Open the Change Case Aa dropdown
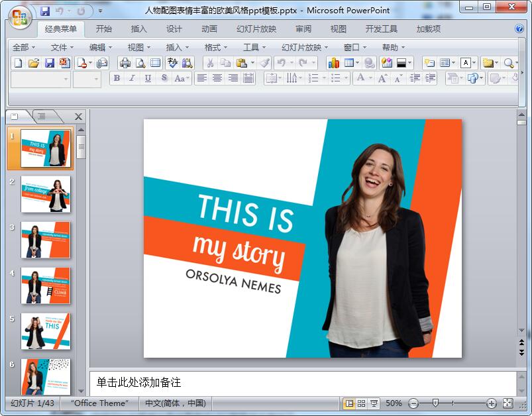 click(182, 78)
